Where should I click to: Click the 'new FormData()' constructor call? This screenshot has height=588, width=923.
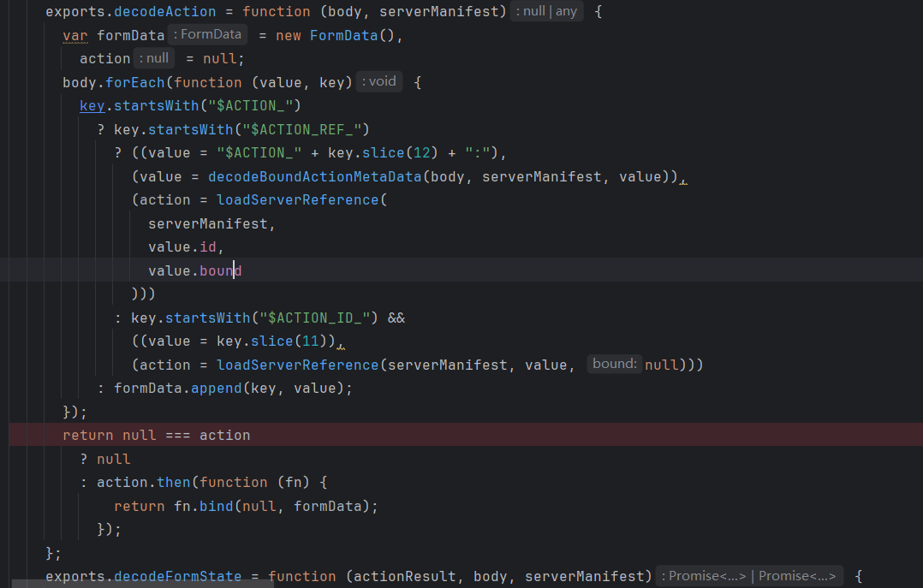pyautogui.click(x=337, y=36)
